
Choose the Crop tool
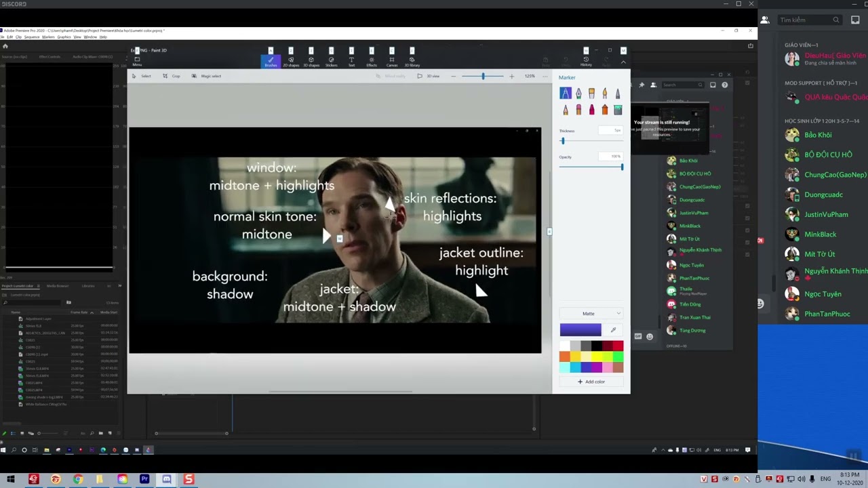[172, 76]
